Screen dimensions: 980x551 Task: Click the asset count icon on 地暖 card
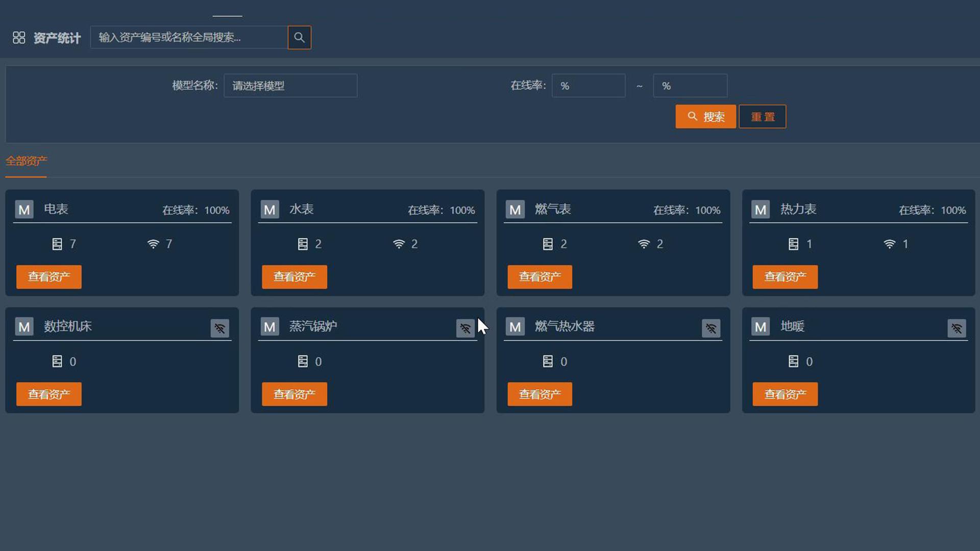[793, 362]
